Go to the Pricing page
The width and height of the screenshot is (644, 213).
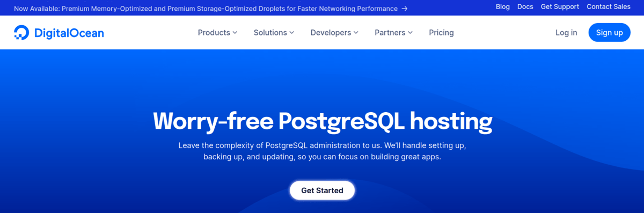(x=441, y=33)
